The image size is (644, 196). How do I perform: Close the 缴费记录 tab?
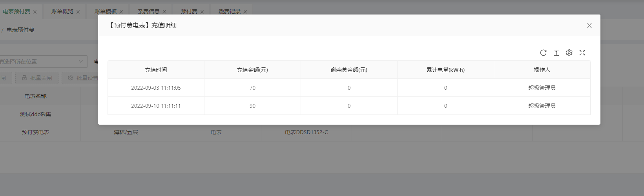(x=245, y=12)
